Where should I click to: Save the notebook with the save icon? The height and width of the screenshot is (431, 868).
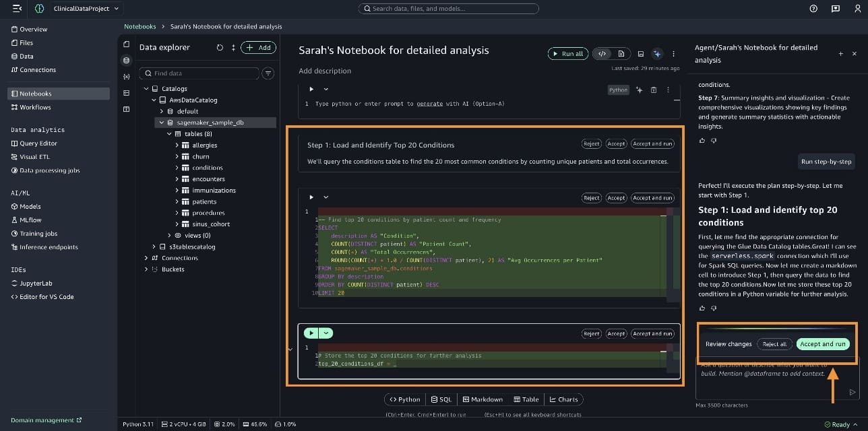[x=640, y=54]
